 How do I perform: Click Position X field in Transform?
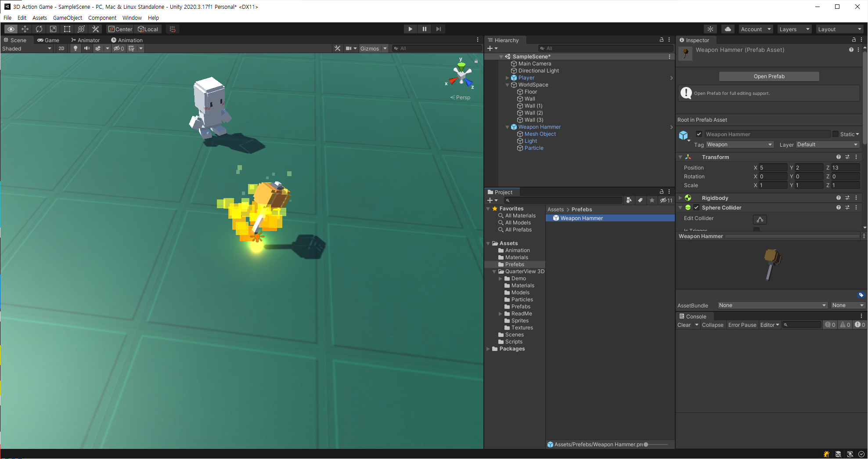[x=773, y=168]
